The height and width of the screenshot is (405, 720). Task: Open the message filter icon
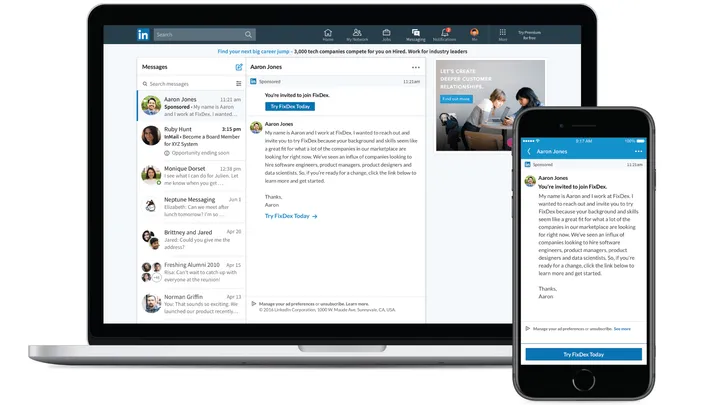[x=238, y=84]
